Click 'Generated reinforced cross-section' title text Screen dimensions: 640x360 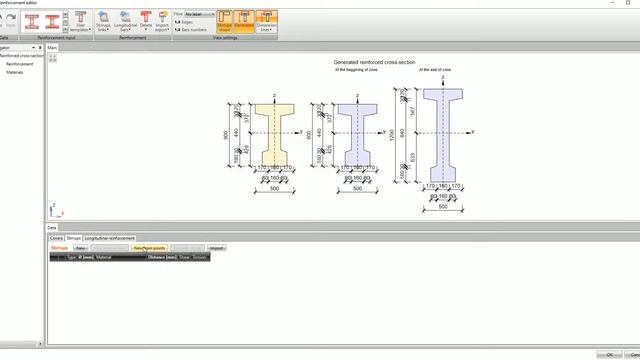[x=374, y=62]
